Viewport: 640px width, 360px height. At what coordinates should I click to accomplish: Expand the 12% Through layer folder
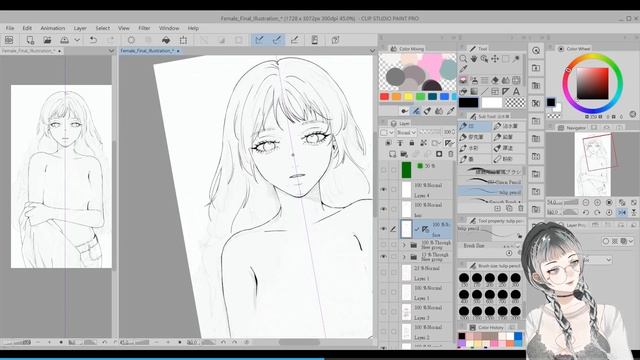pos(404,257)
